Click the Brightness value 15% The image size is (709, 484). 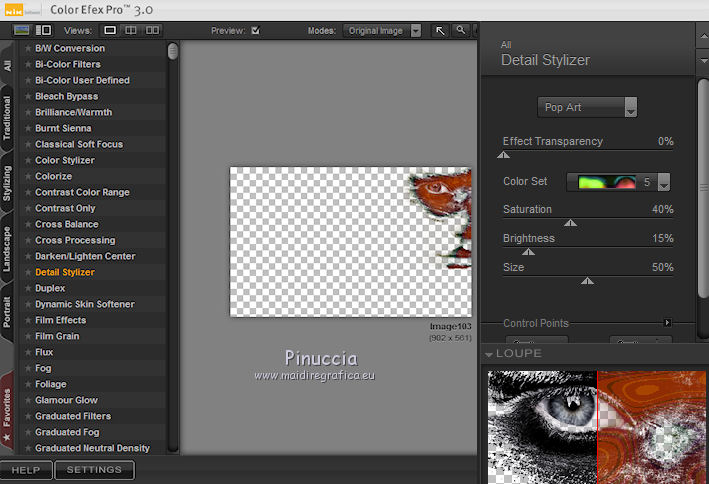[x=662, y=238]
